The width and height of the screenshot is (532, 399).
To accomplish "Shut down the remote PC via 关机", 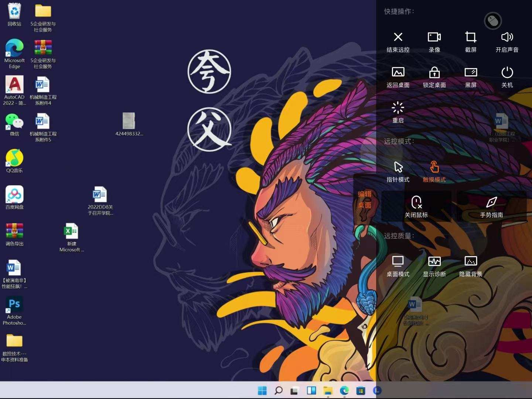I will (x=507, y=77).
